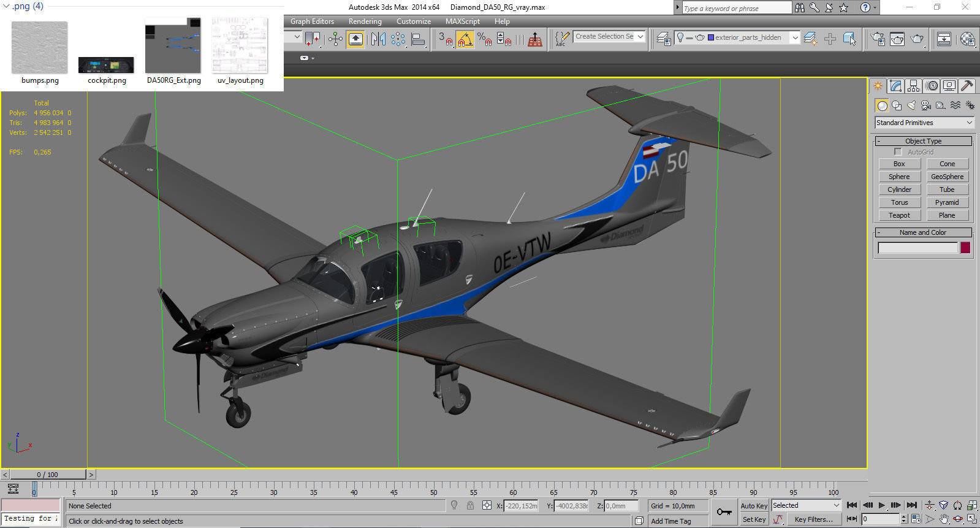This screenshot has width=980, height=528.
Task: Click the Set Keys key icon
Action: [x=724, y=512]
